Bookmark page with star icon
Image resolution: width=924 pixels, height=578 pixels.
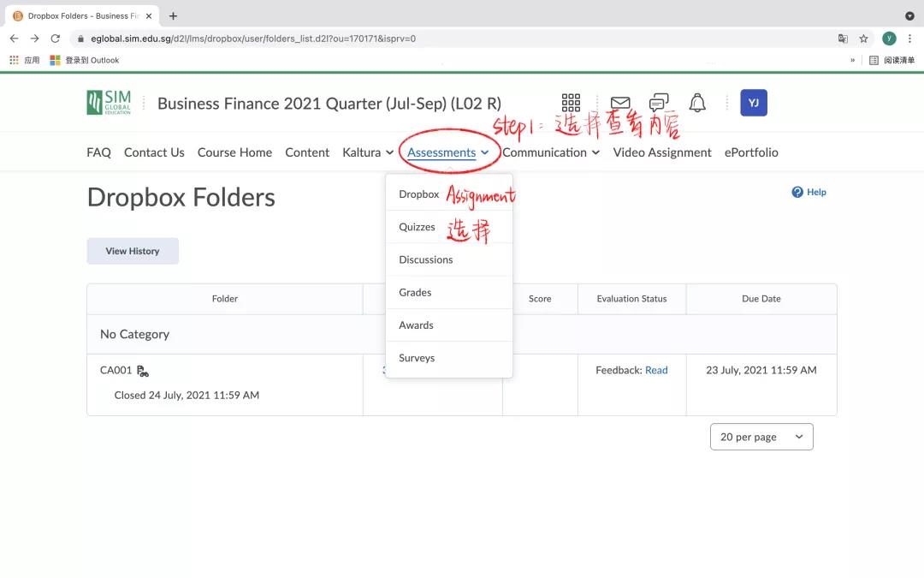pyautogui.click(x=864, y=39)
